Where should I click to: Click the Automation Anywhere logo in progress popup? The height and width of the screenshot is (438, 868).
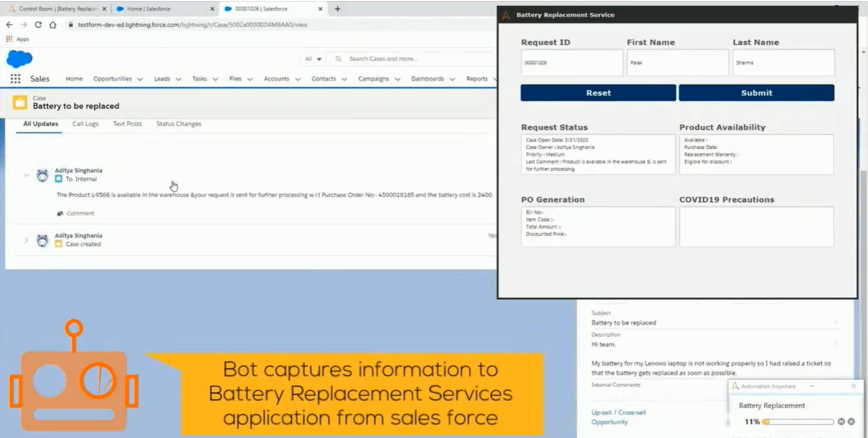[735, 386]
